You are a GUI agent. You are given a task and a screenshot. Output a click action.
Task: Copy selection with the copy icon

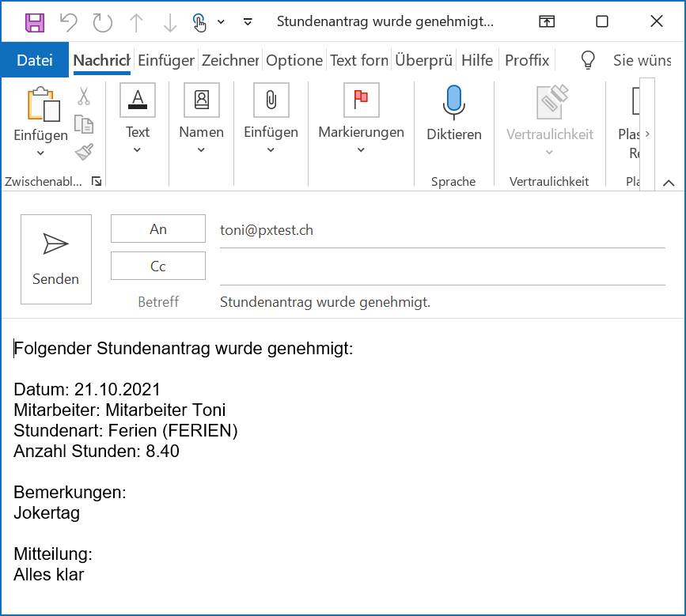coord(84,124)
